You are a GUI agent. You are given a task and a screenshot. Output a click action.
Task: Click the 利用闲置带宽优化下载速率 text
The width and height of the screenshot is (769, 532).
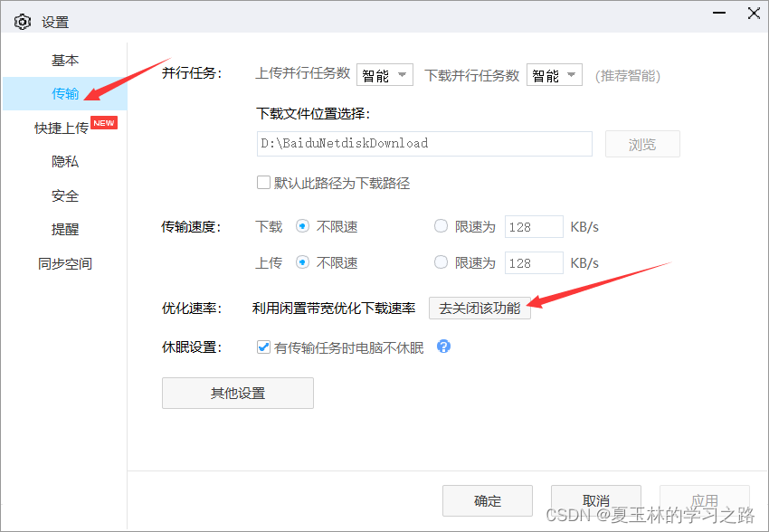coord(334,308)
